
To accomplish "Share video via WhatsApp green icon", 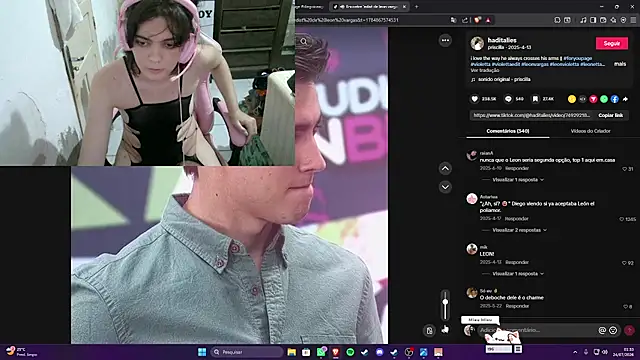I will coord(604,99).
